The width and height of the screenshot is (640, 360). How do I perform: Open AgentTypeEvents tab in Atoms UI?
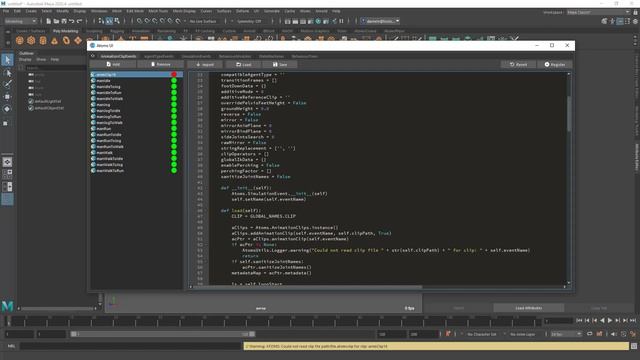pyautogui.click(x=159, y=56)
